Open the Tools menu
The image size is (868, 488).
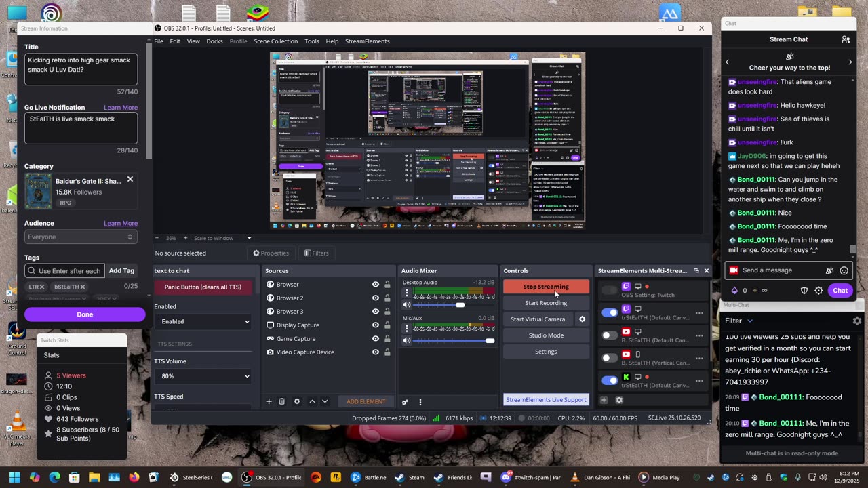[x=312, y=41]
